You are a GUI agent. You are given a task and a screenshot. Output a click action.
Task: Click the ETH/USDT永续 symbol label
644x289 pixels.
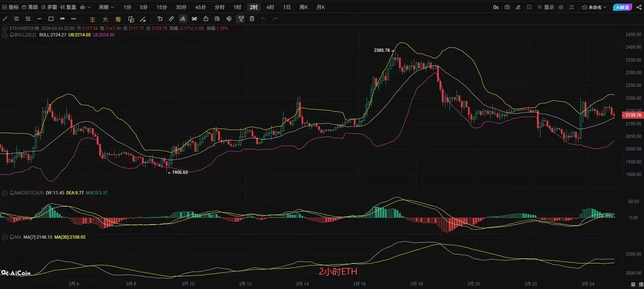(24, 28)
